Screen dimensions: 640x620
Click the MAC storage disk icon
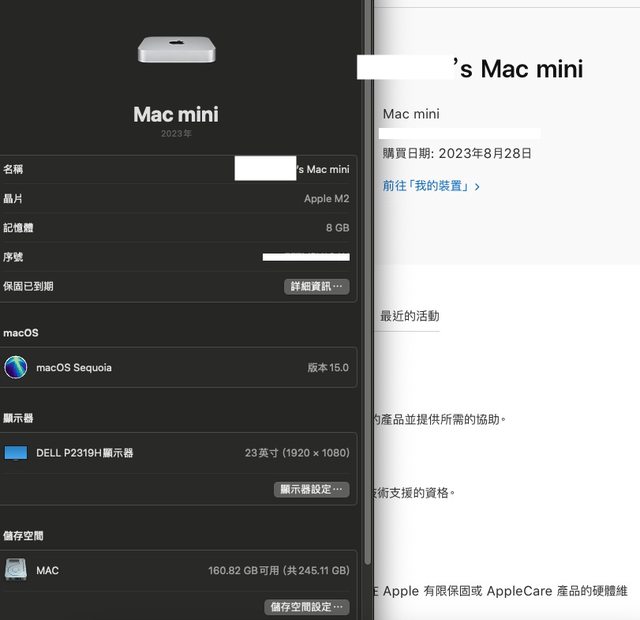pos(16,570)
